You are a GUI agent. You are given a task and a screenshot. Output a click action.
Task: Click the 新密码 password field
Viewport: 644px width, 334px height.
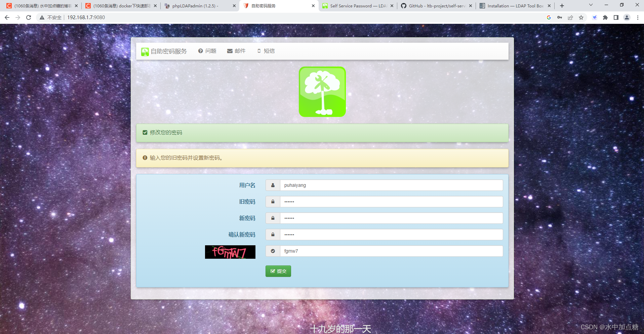[391, 218]
